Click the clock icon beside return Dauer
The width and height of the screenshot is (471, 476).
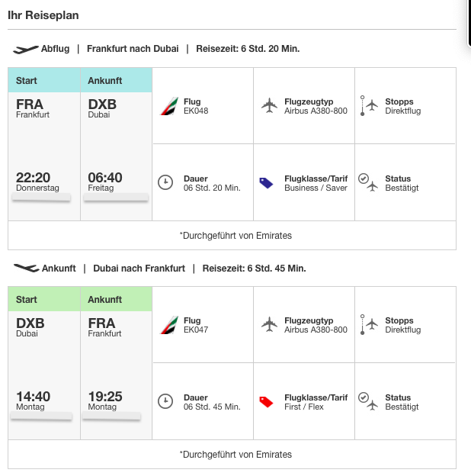click(165, 401)
